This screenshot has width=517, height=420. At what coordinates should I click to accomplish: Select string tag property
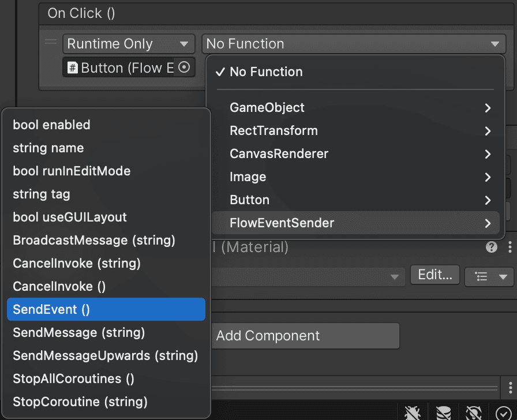(x=106, y=194)
